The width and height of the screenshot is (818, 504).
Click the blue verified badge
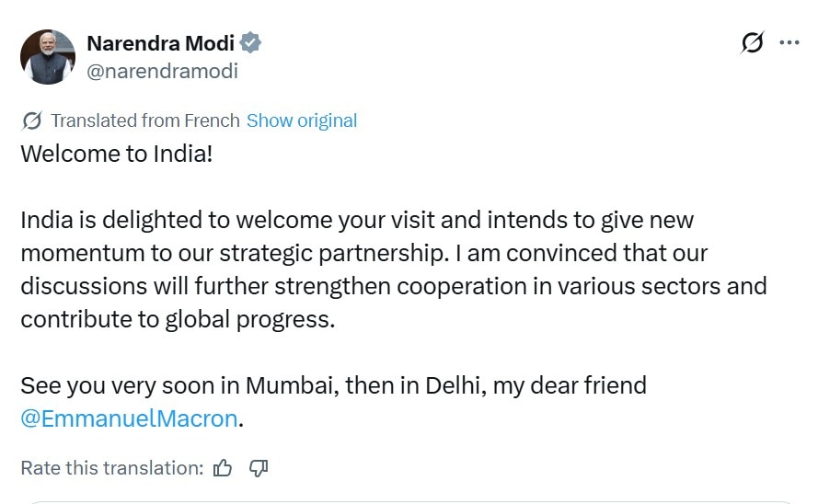click(250, 43)
